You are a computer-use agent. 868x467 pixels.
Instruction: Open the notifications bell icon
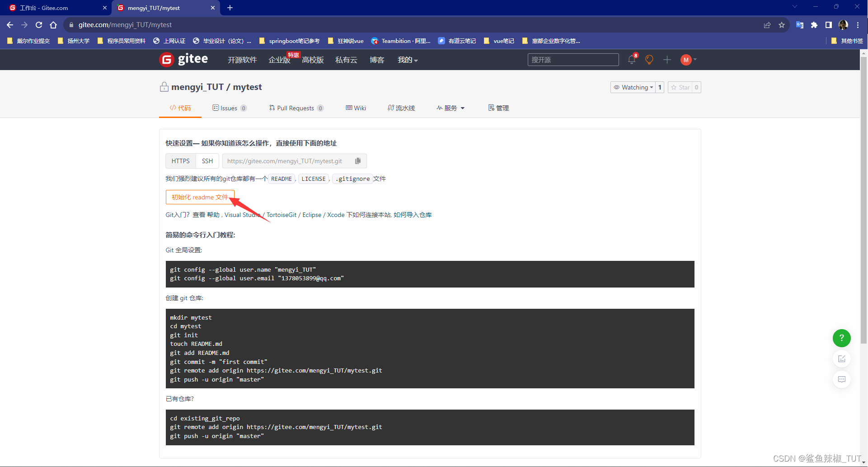632,60
